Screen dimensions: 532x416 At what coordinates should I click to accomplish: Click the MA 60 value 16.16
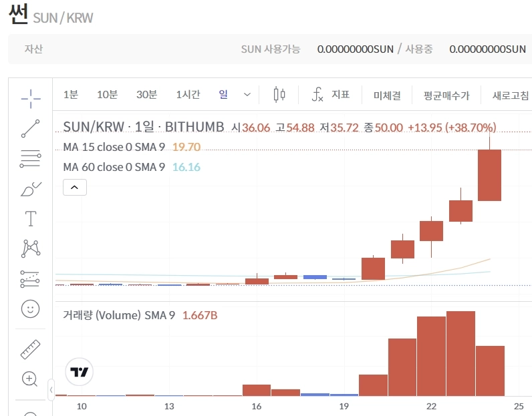coord(186,167)
